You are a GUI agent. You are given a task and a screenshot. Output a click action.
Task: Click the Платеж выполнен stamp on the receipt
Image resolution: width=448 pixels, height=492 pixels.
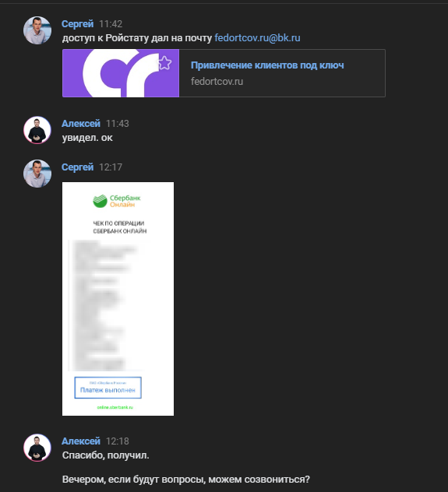tap(108, 388)
